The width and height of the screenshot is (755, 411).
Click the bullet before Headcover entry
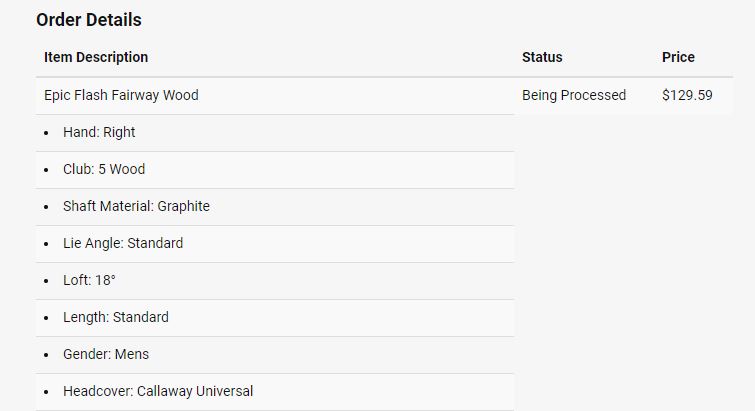coord(47,392)
